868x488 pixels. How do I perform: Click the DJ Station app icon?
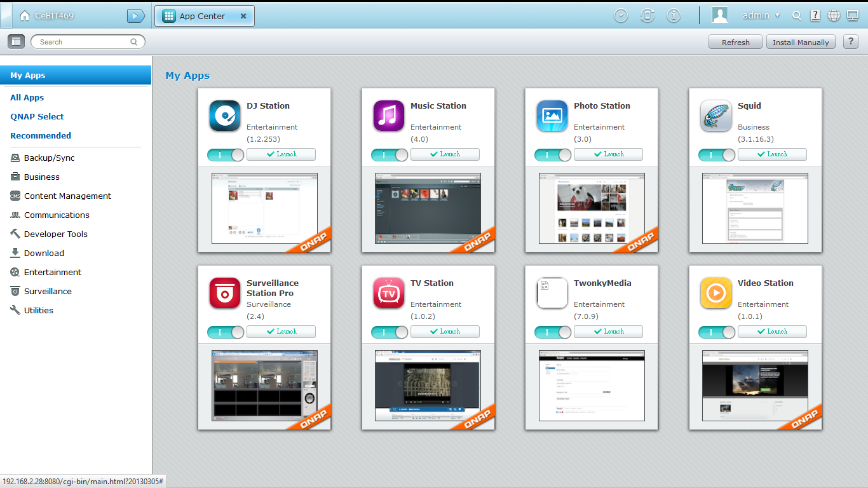(225, 116)
